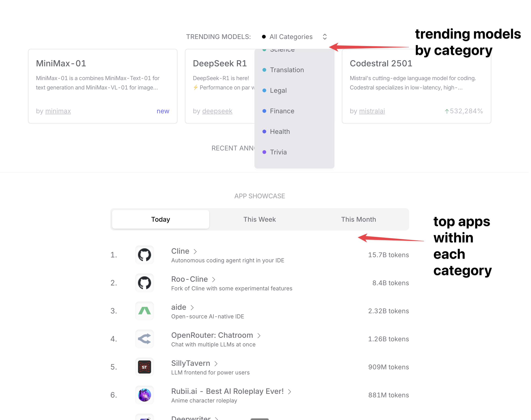Screen dimensions: 531x420
Task: Click the green aide app icon
Action: click(x=144, y=311)
